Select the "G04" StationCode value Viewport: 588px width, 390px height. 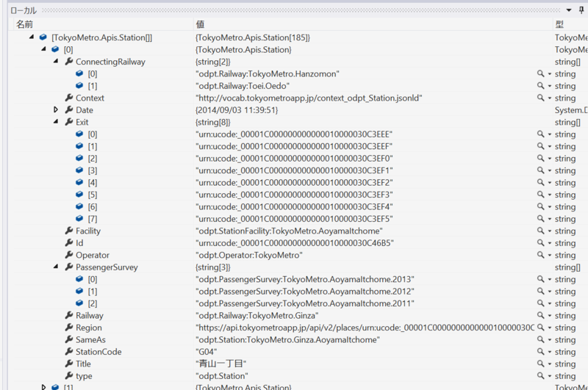point(207,351)
